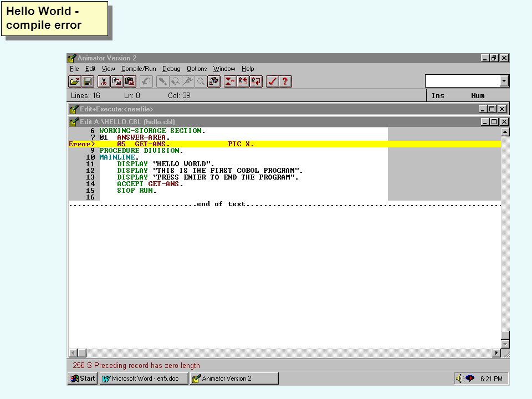Image resolution: width=532 pixels, height=399 pixels.
Task: Click the editor vertical scrollbar down arrow
Action: coord(505,344)
